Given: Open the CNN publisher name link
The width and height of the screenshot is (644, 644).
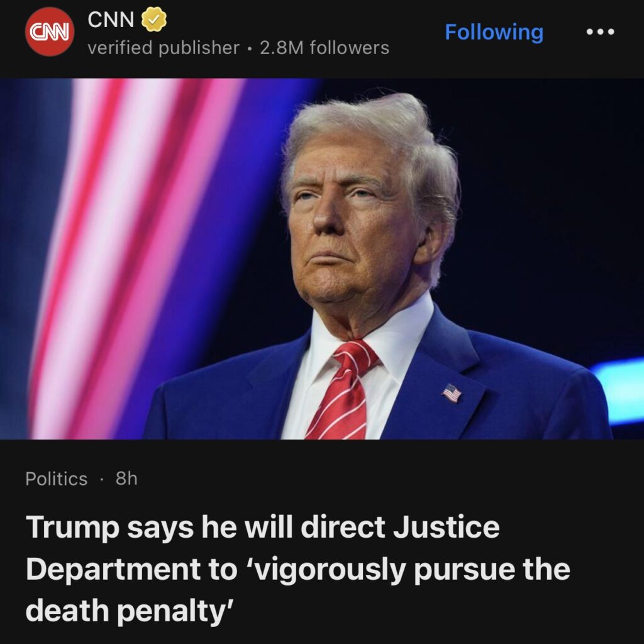Looking at the screenshot, I should point(111,19).
